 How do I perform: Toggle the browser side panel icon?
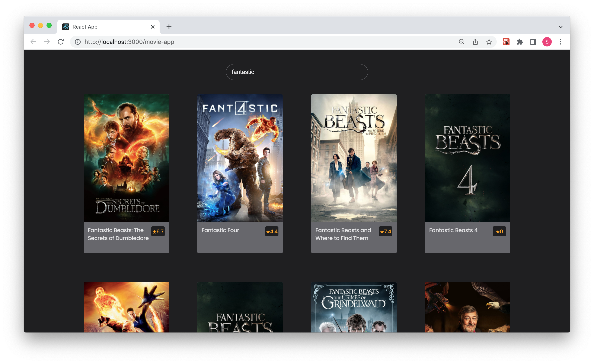point(533,42)
